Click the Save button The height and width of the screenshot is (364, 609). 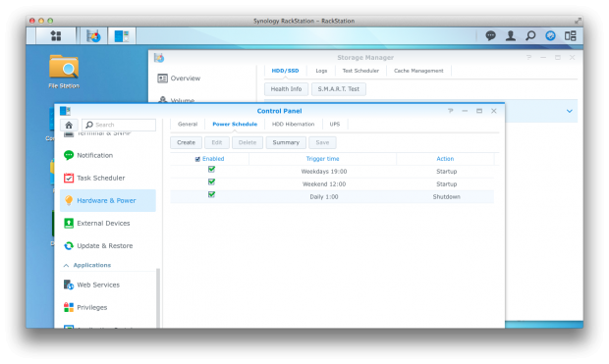coord(322,143)
